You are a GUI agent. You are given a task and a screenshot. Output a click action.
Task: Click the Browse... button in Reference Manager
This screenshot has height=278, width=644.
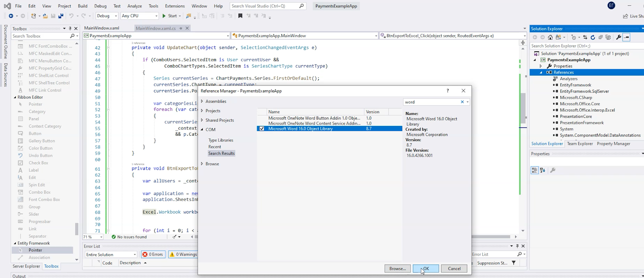[x=398, y=268]
